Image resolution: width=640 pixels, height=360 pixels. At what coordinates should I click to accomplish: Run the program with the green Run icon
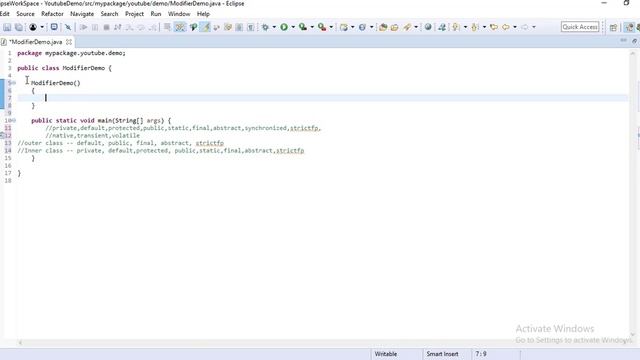(x=284, y=27)
